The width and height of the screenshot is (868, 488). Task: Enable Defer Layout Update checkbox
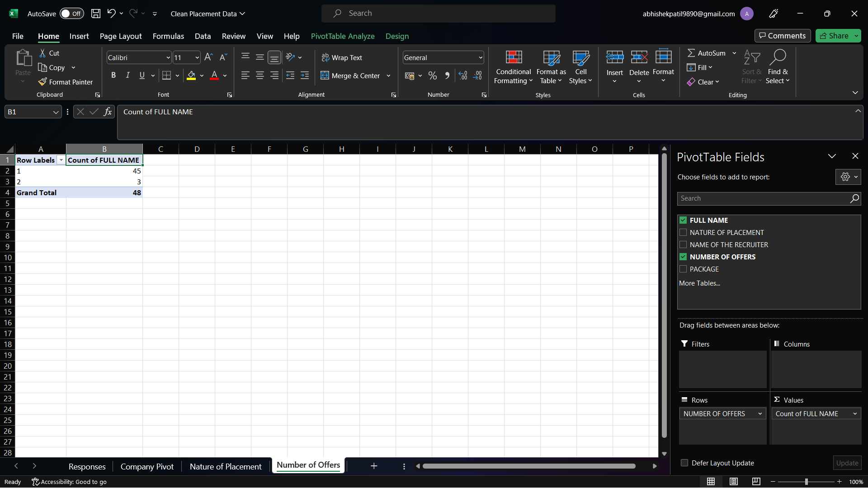[x=684, y=463]
